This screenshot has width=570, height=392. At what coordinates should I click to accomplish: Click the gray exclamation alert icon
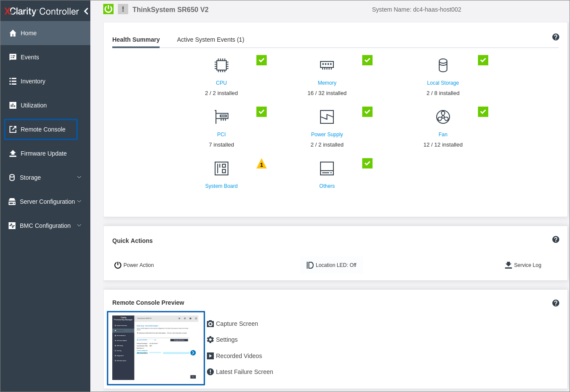123,9
